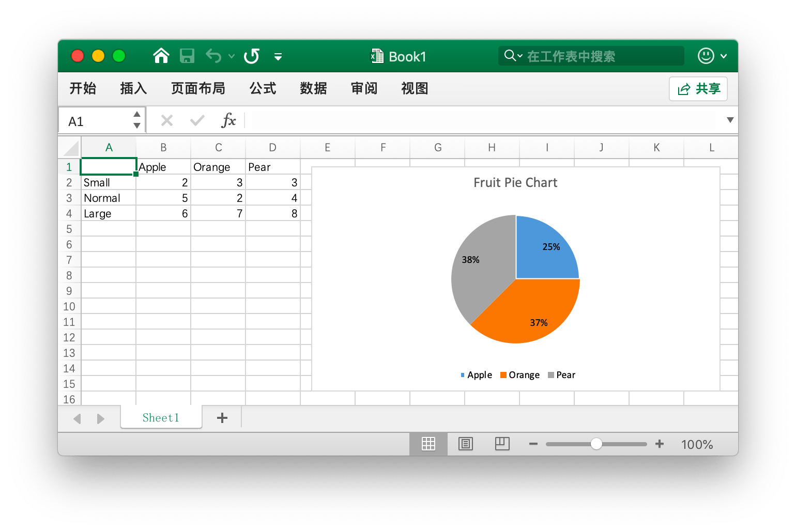The image size is (796, 532).
Task: Open the Undo history dropdown arrow
Action: 232,56
